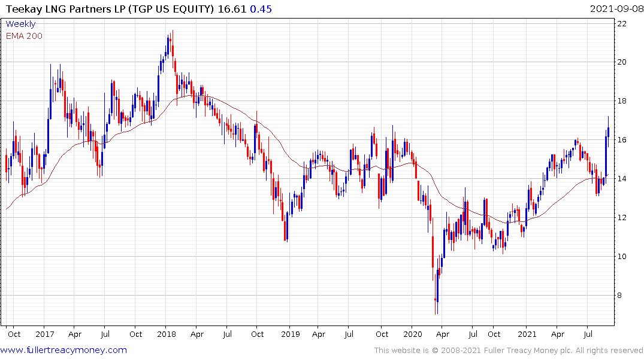Click the 14 price axis label
Viewport: 644px width, 359px height.
[x=622, y=178]
